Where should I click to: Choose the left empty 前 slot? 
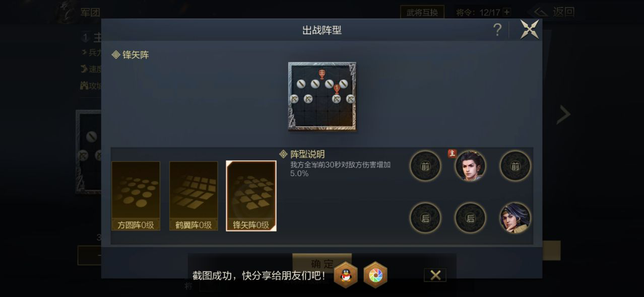(425, 166)
